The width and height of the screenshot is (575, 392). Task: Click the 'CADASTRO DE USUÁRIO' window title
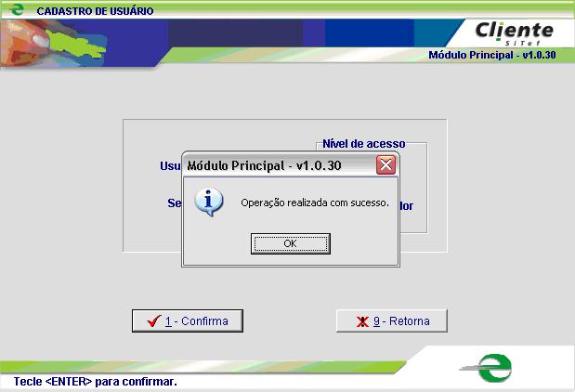[95, 11]
